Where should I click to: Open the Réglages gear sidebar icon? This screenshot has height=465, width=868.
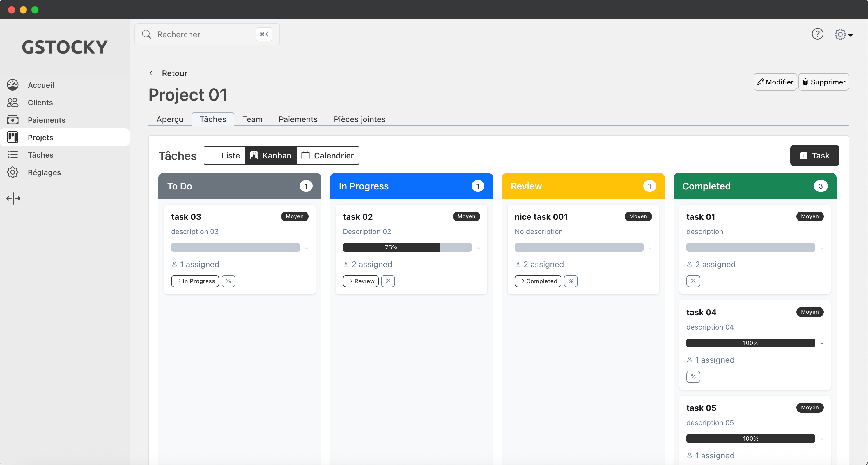(x=13, y=172)
